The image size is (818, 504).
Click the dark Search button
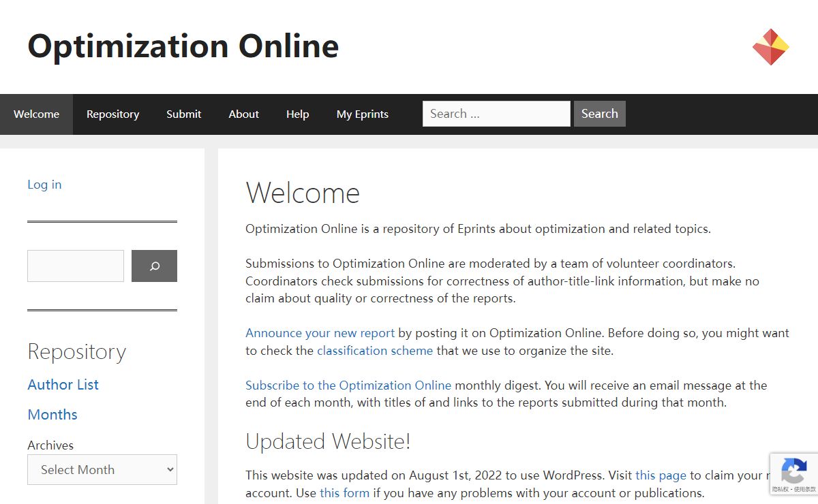pos(600,114)
